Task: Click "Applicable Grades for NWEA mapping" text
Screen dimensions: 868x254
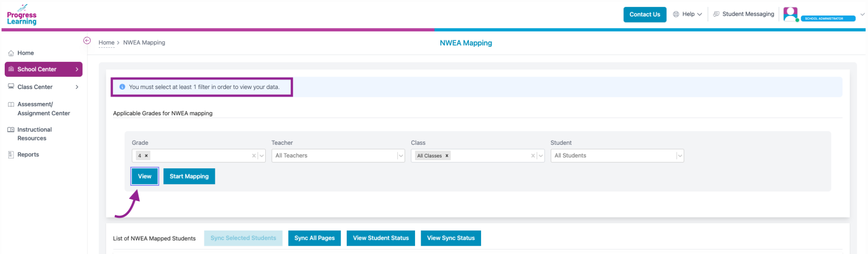Action: pyautogui.click(x=163, y=113)
